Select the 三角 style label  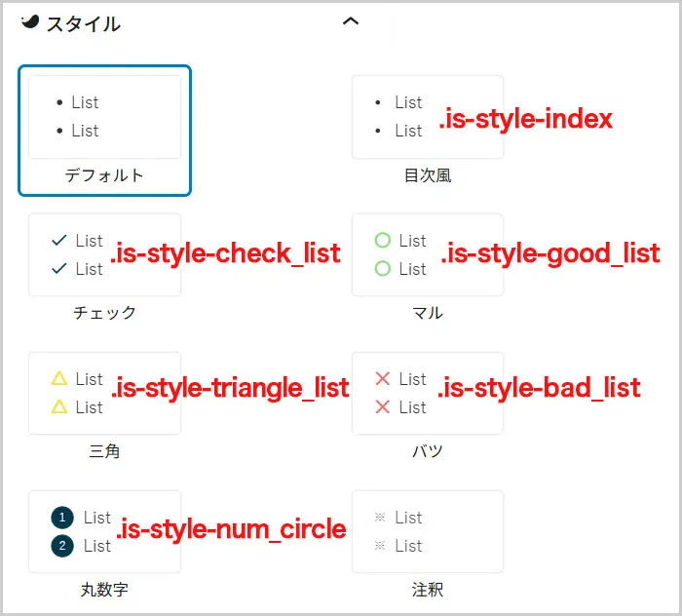[104, 451]
